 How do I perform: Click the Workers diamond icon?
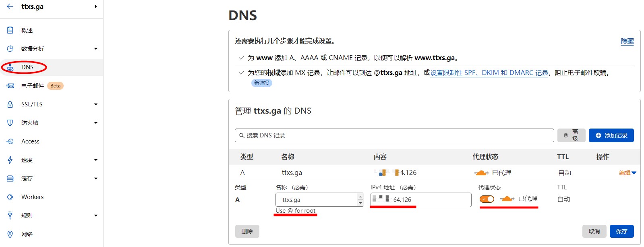click(x=10, y=197)
